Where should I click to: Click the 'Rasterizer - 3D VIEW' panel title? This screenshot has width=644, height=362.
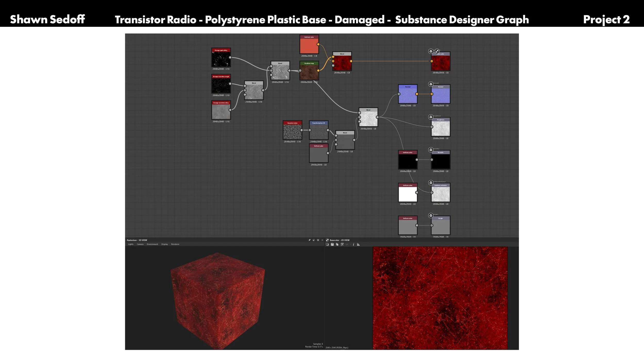coord(137,240)
